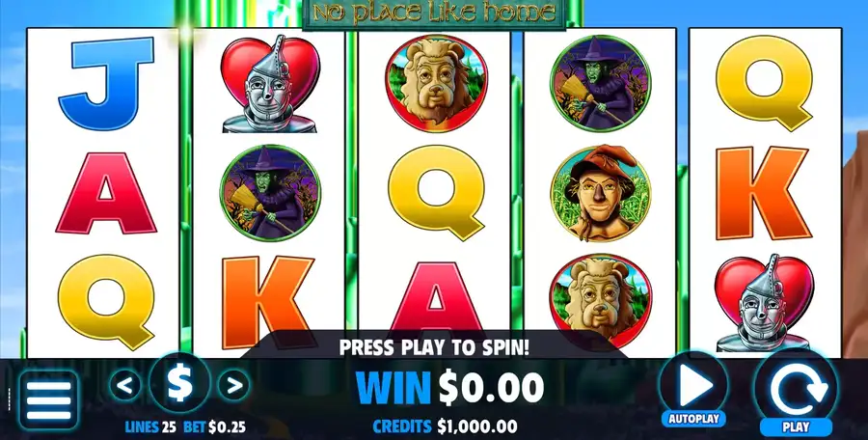The height and width of the screenshot is (440, 868).
Task: Click the orange K on the fifth reel
Action: (x=764, y=193)
